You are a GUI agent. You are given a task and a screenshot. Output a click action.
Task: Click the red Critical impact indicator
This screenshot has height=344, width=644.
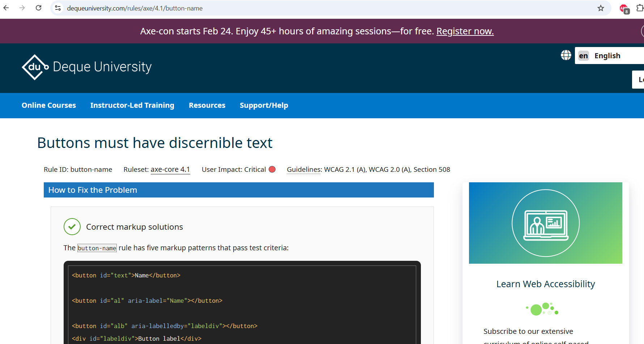coord(272,169)
